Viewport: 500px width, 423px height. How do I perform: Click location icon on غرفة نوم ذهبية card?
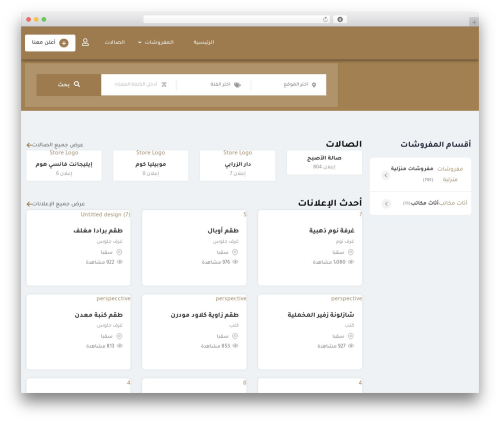click(x=351, y=252)
